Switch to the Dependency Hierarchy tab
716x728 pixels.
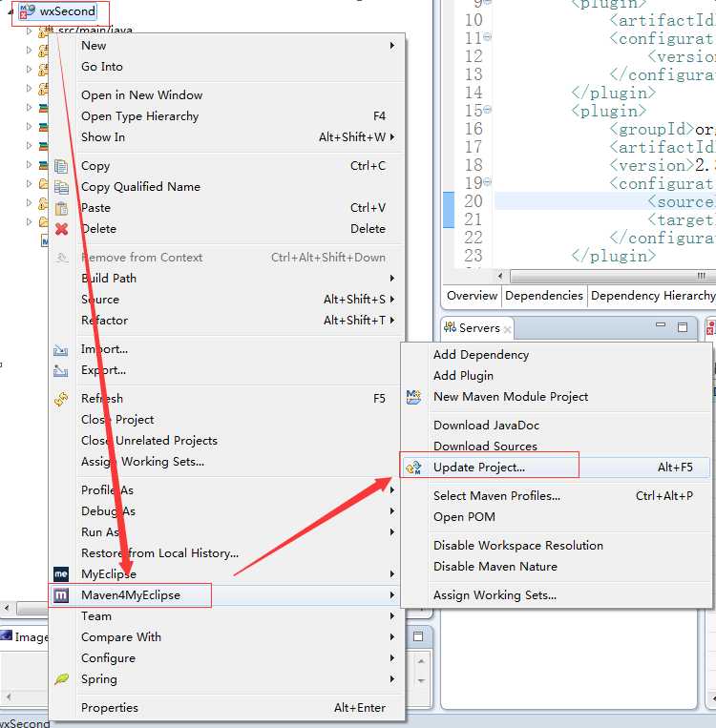(x=652, y=296)
